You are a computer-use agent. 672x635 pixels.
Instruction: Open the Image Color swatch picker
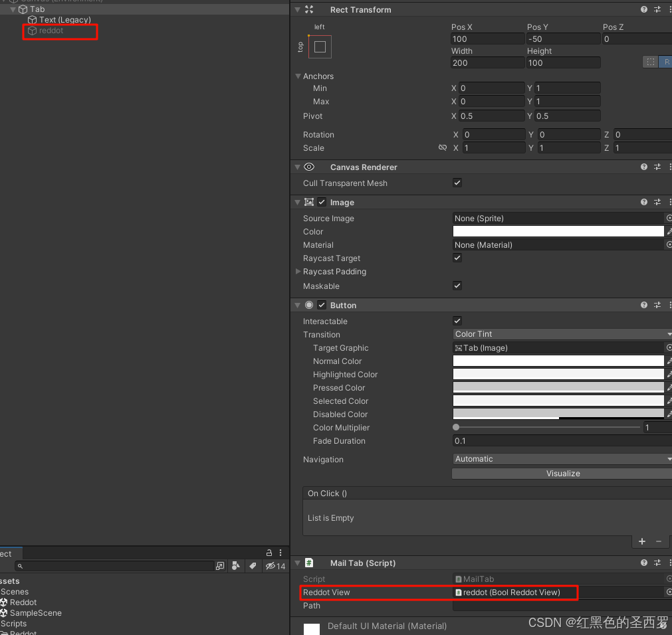pyautogui.click(x=558, y=232)
